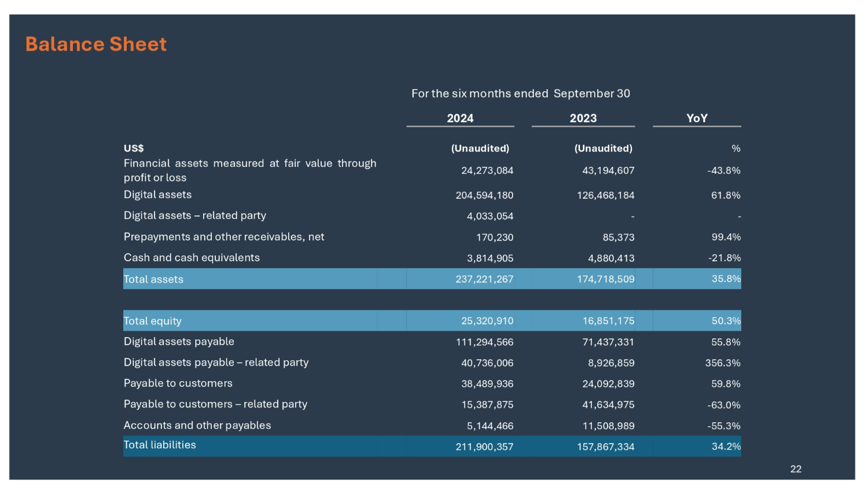
Task: Click the US$ currency label
Action: (x=134, y=148)
